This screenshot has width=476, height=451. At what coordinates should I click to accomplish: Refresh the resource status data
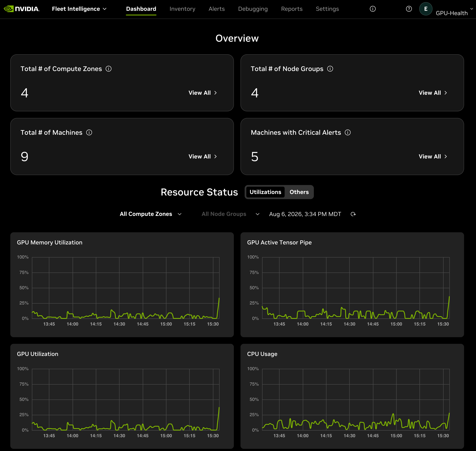pos(353,214)
